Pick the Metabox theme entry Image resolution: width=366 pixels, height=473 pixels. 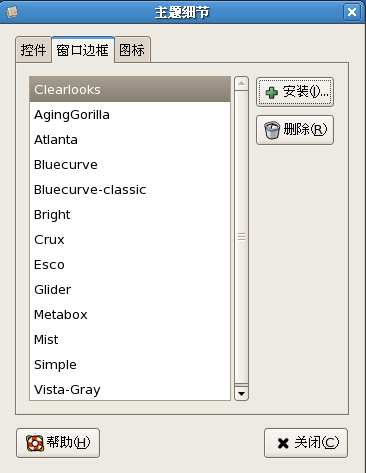coord(130,315)
